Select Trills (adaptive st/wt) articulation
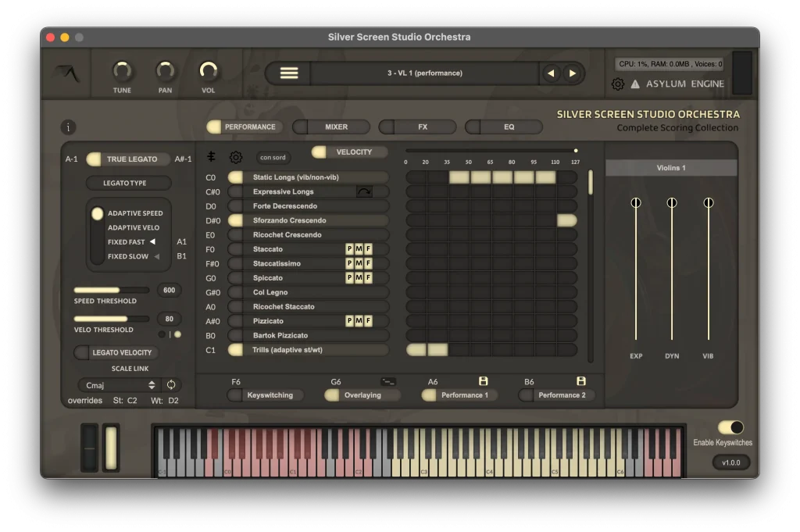The height and width of the screenshot is (532, 800). (x=308, y=350)
